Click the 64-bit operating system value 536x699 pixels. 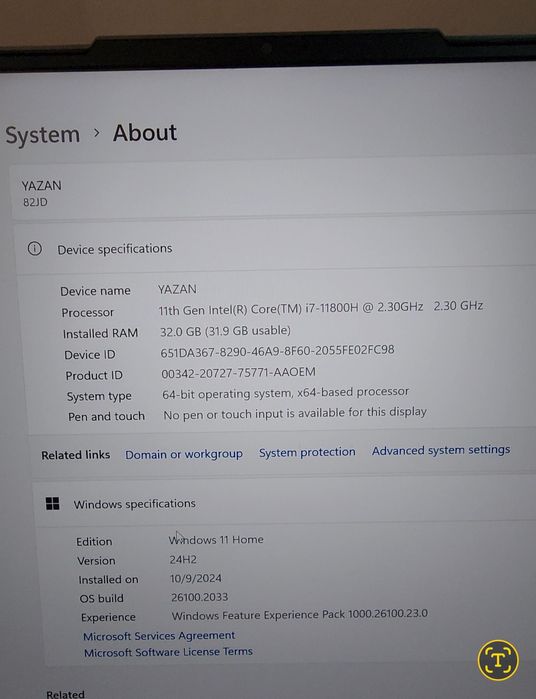tap(285, 393)
